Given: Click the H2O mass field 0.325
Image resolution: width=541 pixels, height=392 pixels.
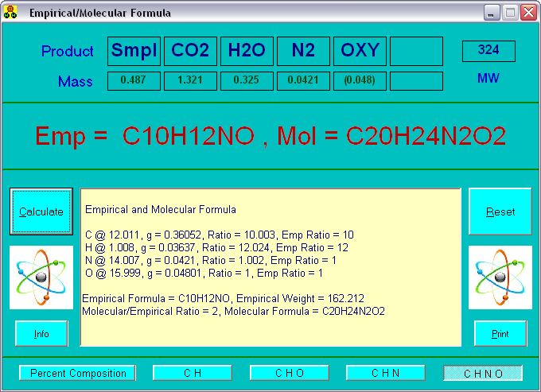Looking at the screenshot, I should [x=247, y=81].
